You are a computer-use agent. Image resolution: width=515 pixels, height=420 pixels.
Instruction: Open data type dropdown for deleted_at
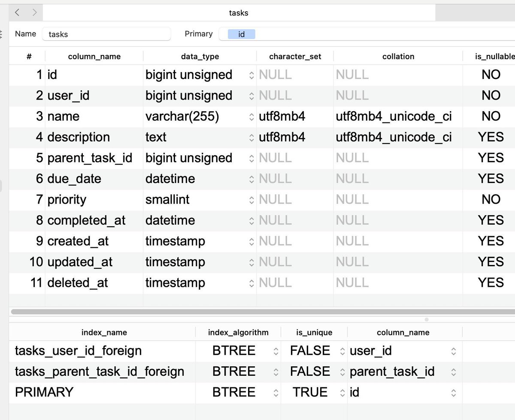tap(251, 283)
